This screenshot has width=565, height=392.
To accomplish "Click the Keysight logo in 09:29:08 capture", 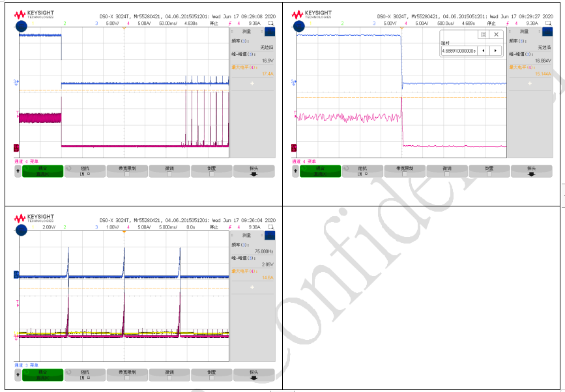I will 34,14.
